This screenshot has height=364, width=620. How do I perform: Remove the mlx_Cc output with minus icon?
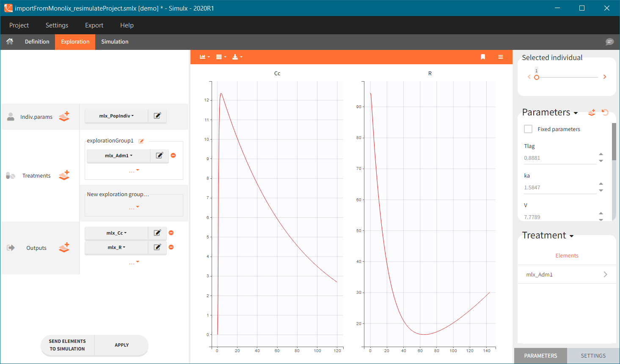[171, 233]
